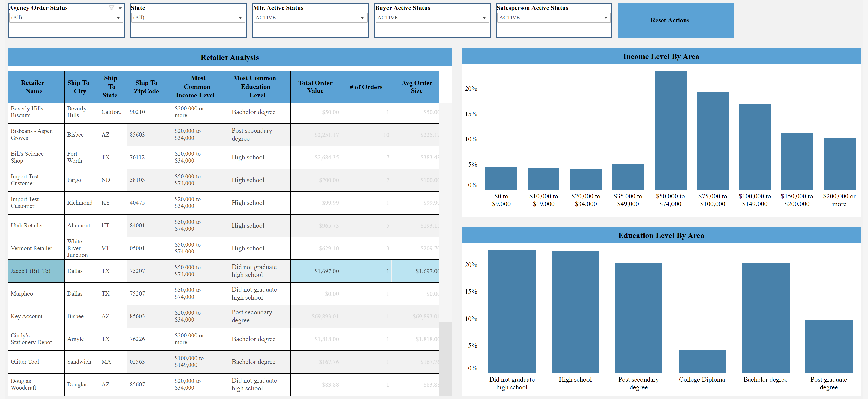868x399 pixels.
Task: Select the High school education bar
Action: (576, 312)
